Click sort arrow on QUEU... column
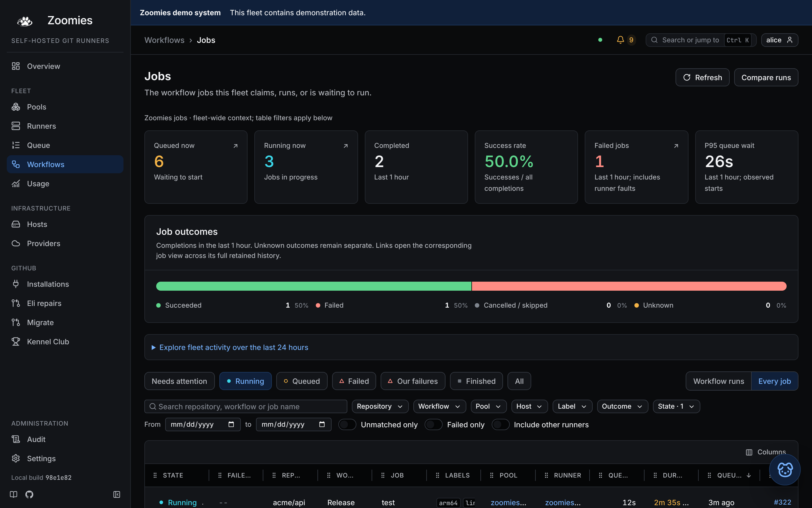The height and width of the screenshot is (508, 812). click(x=749, y=475)
